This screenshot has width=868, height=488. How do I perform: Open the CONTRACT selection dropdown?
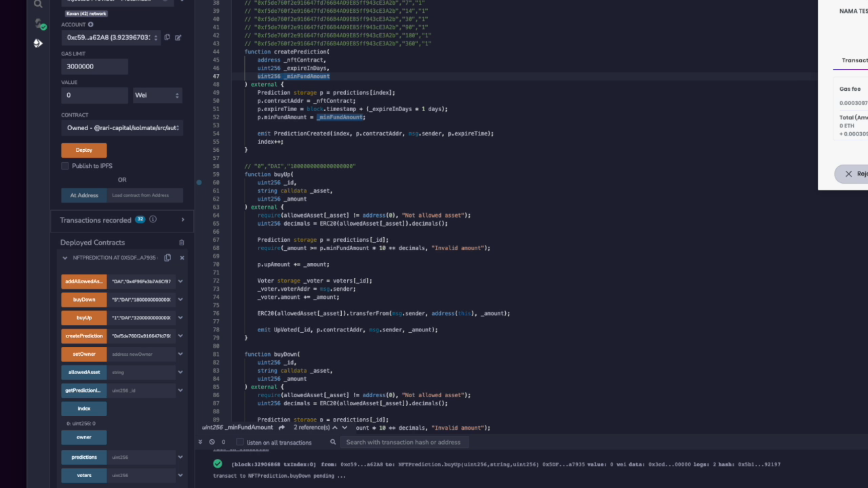pyautogui.click(x=122, y=127)
